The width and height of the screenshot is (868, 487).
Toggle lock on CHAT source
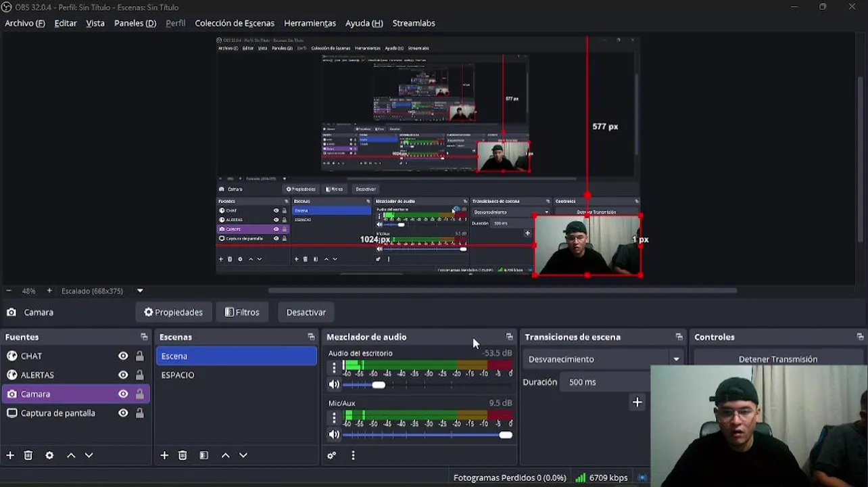(140, 356)
